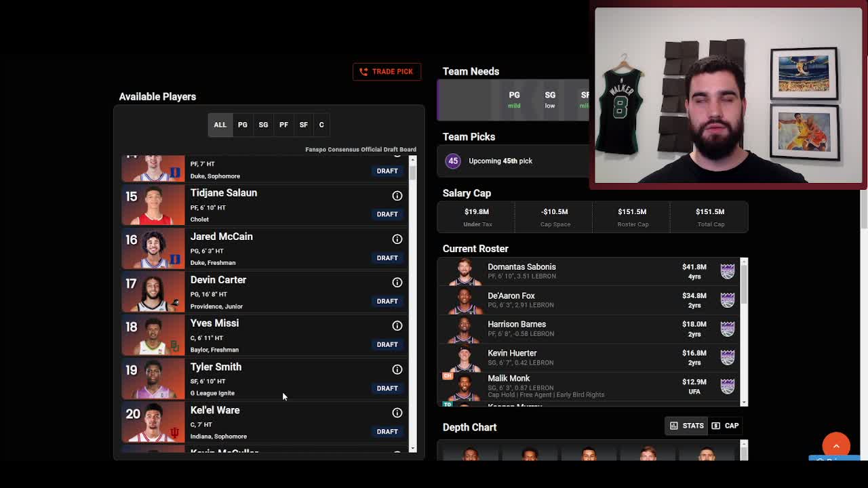Click Kevin Huerter roster headshot

coord(465,358)
